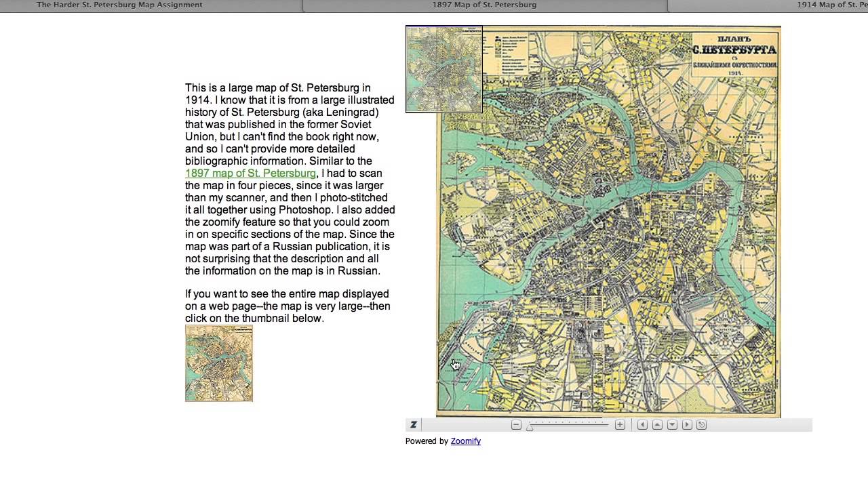
Task: Select the 1914 Map of St. Petersburg tab
Action: tap(768, 5)
